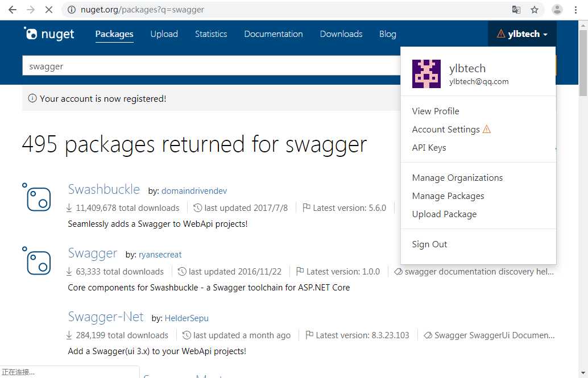
Task: Click 'Seamlessly adds a Swagger to WebApi projects!' description
Action: click(x=158, y=224)
